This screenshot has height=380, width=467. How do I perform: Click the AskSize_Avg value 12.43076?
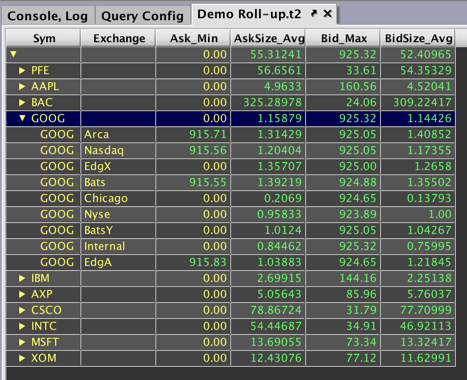point(276,358)
